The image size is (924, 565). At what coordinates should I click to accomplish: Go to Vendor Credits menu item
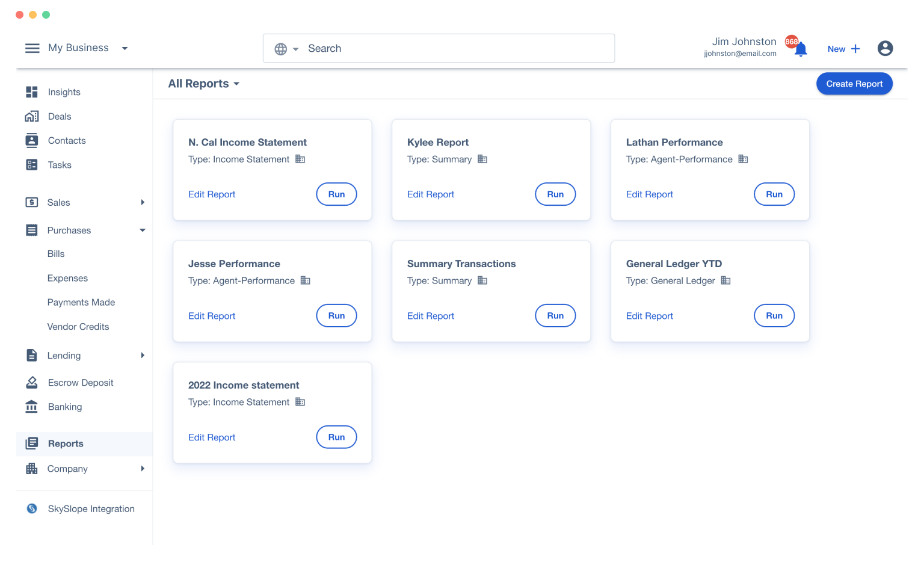point(78,327)
